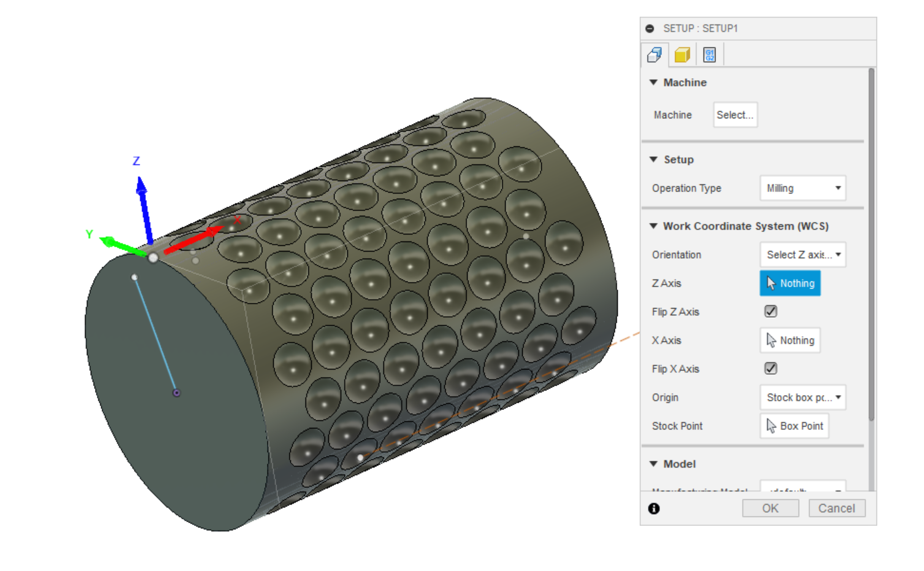
Task: Open the Post Process tab (G1 G2 icon)
Action: click(x=709, y=55)
